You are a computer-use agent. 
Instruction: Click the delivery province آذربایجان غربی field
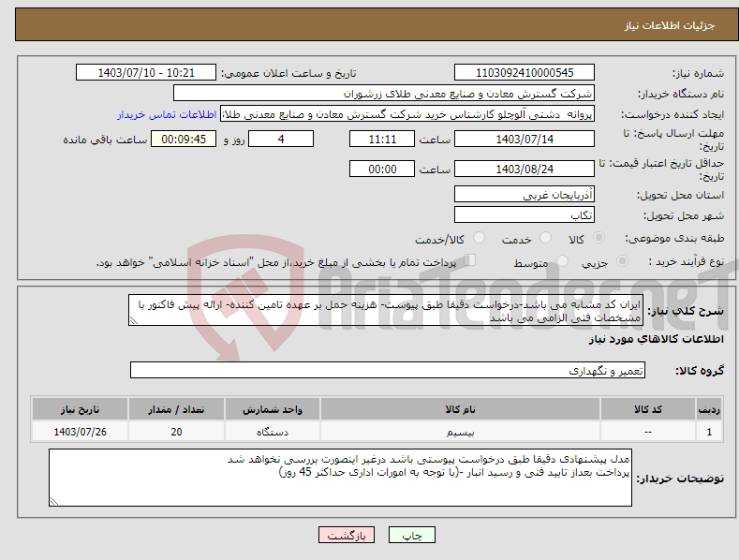pyautogui.click(x=525, y=194)
